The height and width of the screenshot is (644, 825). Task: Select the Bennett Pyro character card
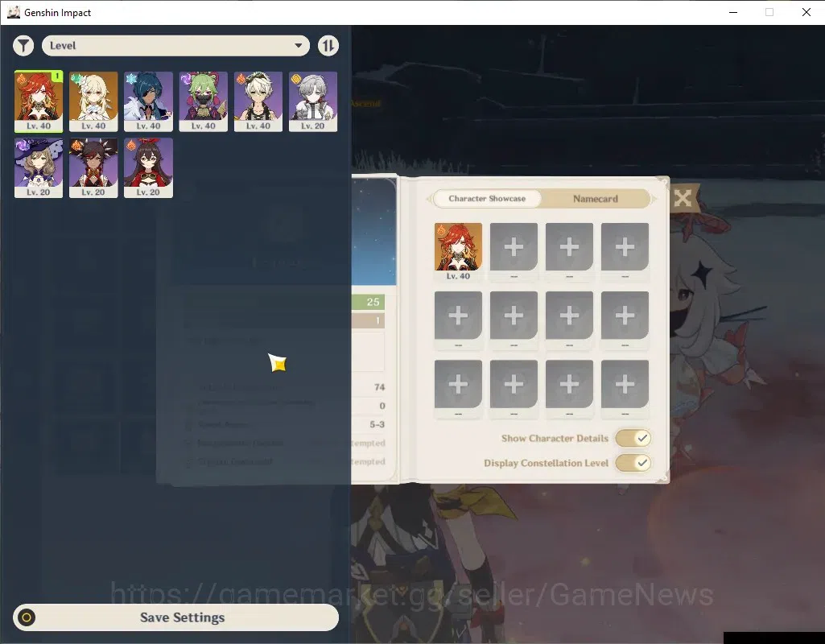(x=258, y=101)
